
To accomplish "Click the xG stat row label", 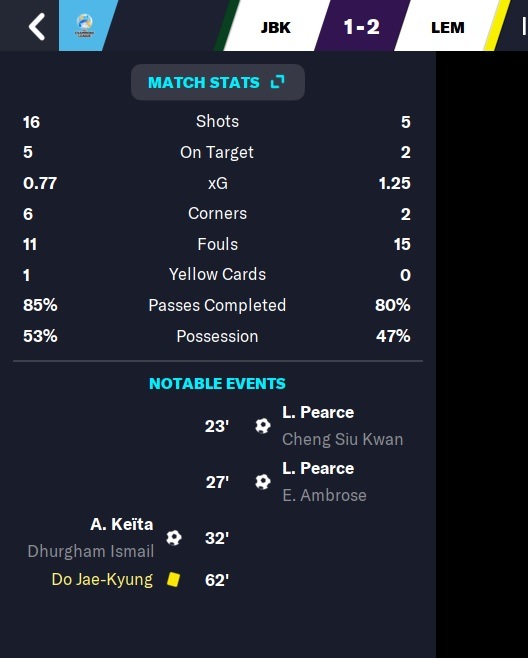I will coord(218,183).
